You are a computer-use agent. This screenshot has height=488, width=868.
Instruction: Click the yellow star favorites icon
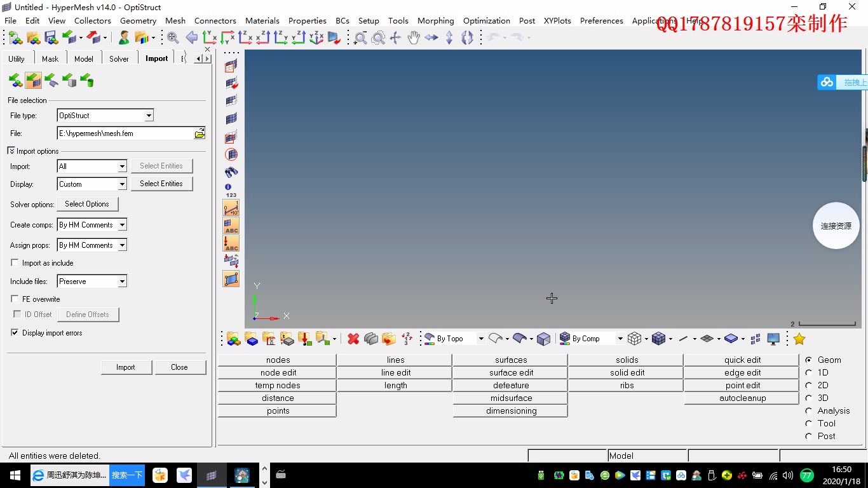click(799, 339)
